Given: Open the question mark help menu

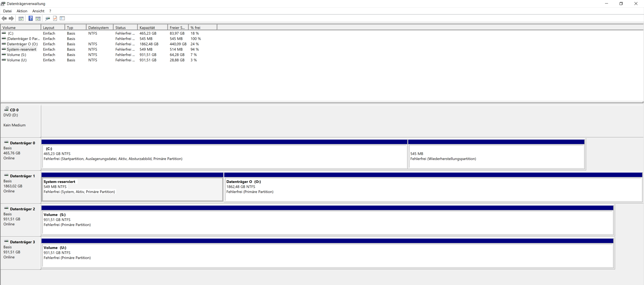Looking at the screenshot, I should pos(50,11).
